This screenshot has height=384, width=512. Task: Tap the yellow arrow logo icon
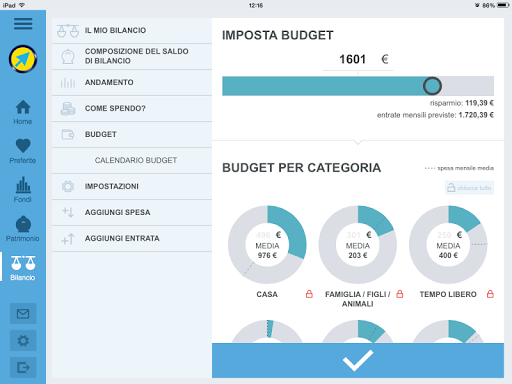click(23, 59)
